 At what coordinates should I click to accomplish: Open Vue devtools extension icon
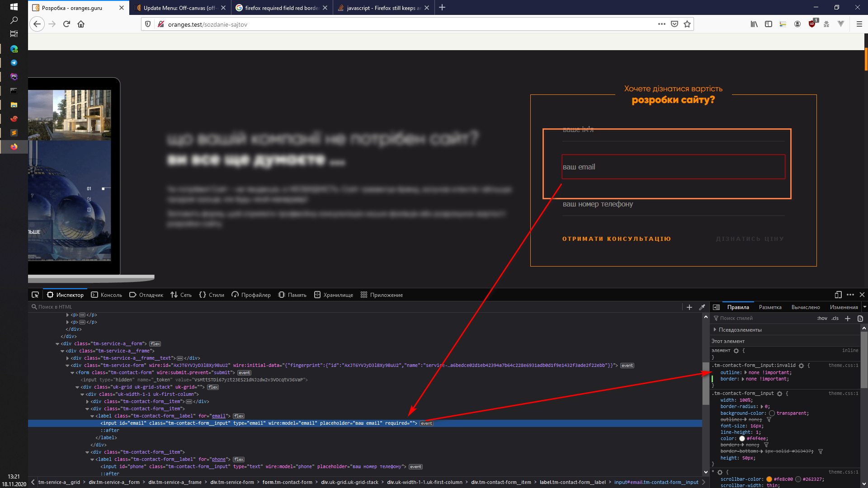tap(841, 24)
